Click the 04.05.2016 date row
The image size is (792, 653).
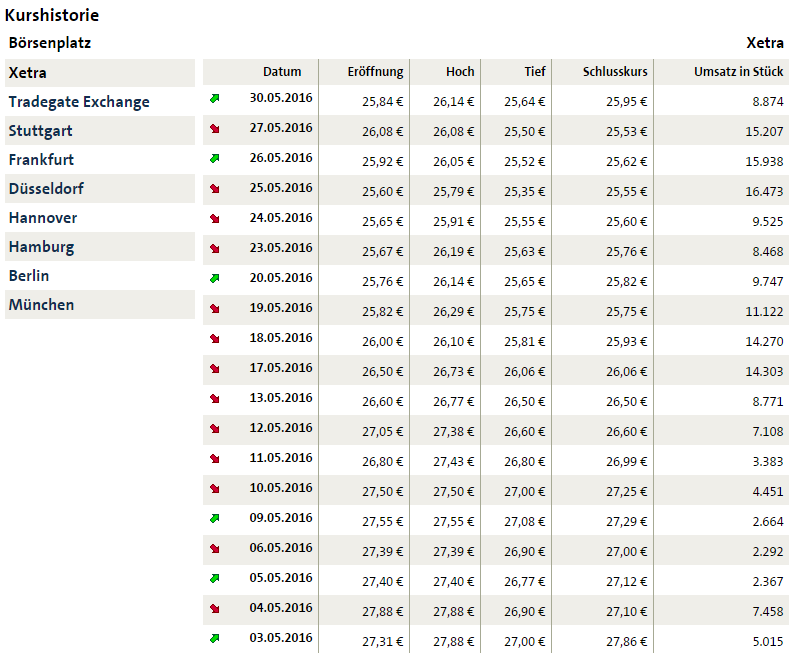(x=281, y=608)
